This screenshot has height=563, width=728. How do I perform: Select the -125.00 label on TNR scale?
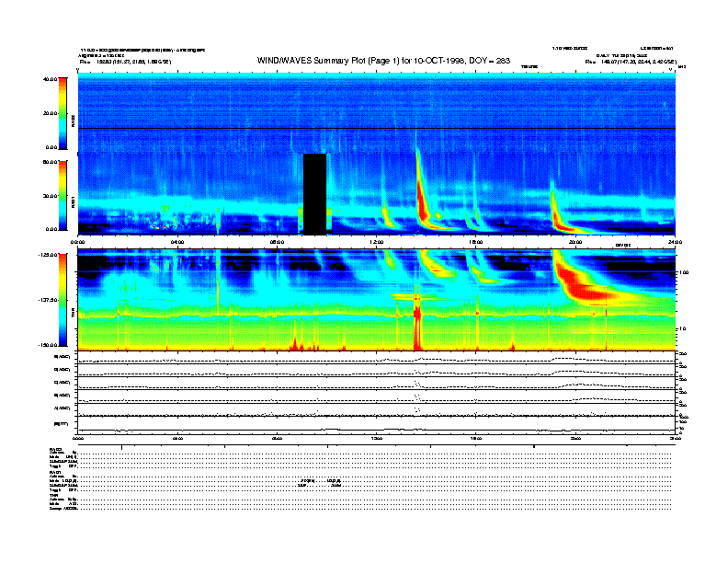49,255
